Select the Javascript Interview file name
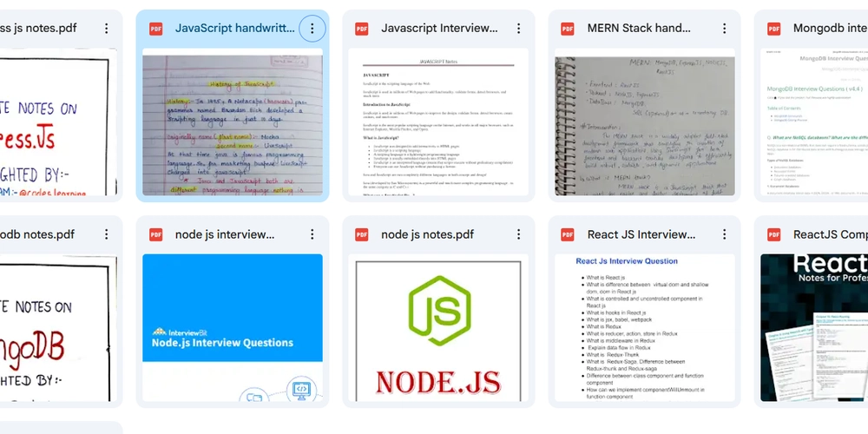The width and height of the screenshot is (868, 434). point(439,29)
